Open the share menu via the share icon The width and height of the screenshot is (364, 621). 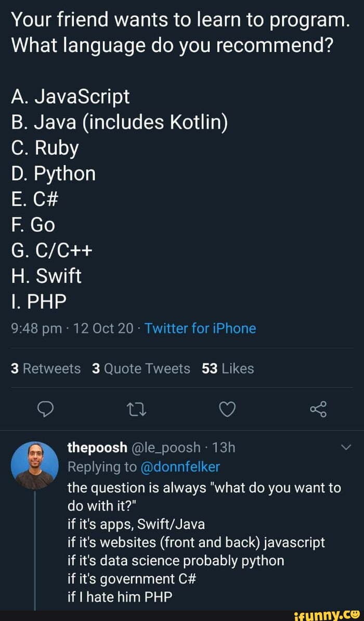pyautogui.click(x=318, y=409)
